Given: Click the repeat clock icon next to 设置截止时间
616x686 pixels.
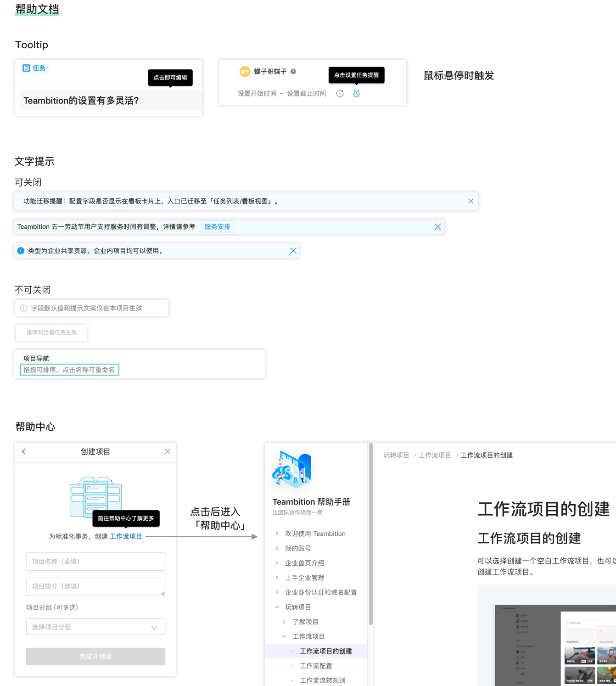Looking at the screenshot, I should (340, 94).
